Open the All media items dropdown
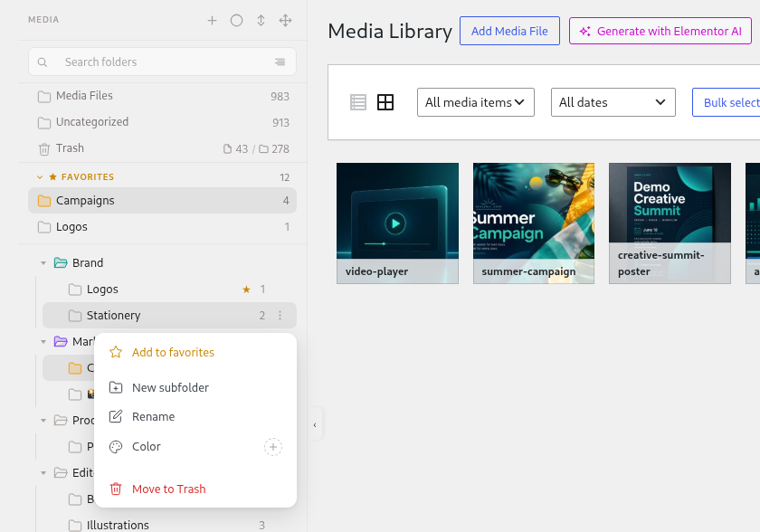 click(x=476, y=102)
